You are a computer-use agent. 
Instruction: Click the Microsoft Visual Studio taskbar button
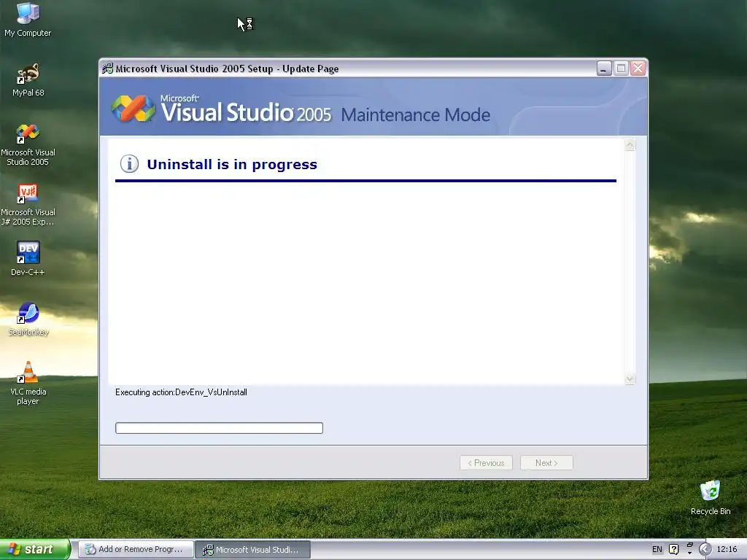[253, 549]
